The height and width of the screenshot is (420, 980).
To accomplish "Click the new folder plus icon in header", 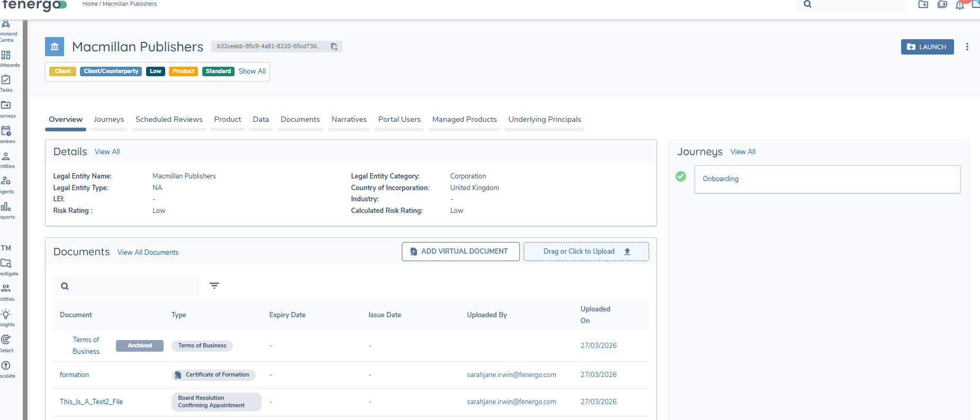I will (923, 4).
